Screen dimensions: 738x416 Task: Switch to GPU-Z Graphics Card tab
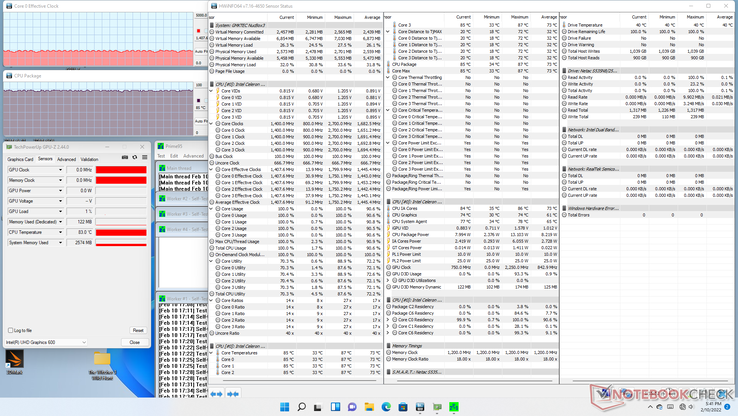20,159
